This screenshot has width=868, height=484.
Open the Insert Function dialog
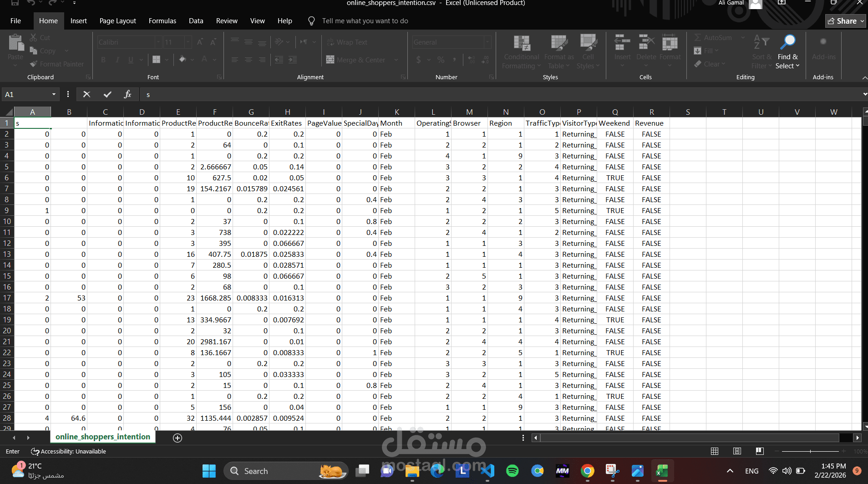pos(127,94)
